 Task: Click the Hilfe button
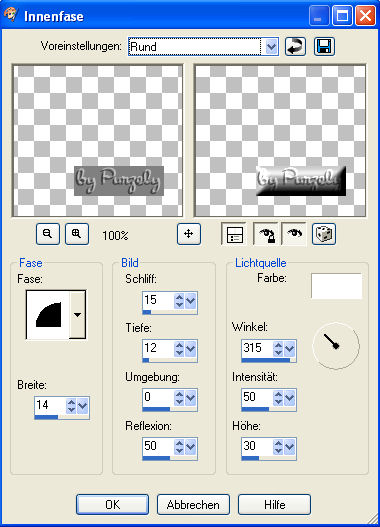pos(274,504)
